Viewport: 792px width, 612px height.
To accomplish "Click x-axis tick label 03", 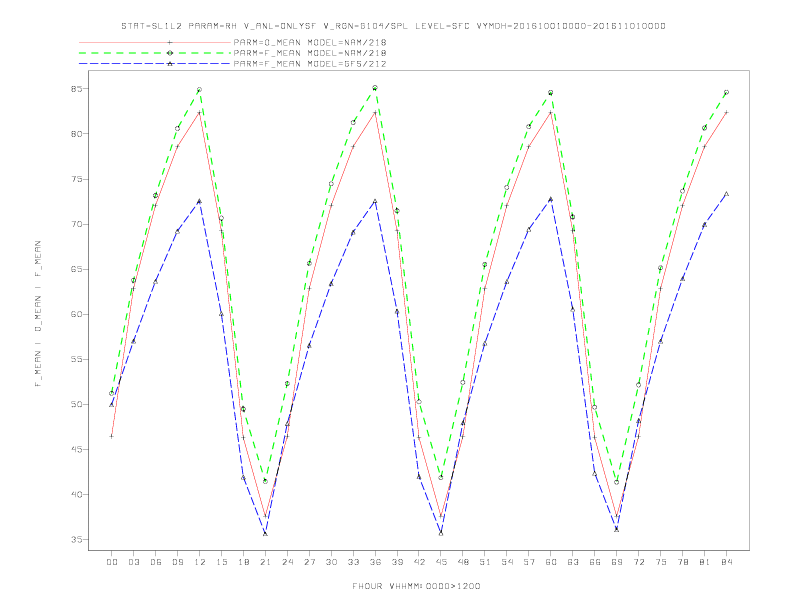I will click(133, 562).
